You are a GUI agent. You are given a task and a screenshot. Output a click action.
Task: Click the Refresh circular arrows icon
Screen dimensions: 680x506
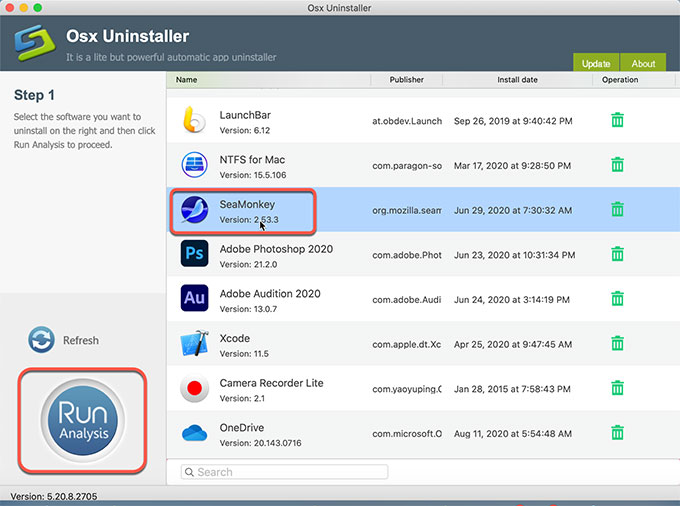[x=41, y=340]
